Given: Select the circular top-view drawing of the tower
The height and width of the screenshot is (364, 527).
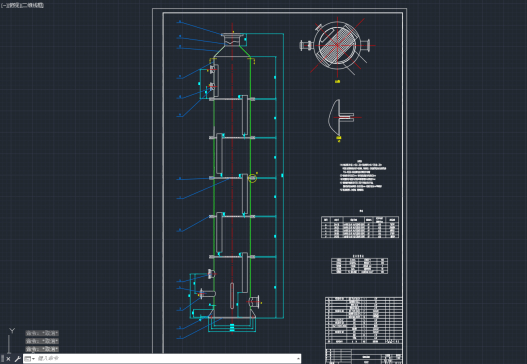Looking at the screenshot, I should [x=337, y=45].
